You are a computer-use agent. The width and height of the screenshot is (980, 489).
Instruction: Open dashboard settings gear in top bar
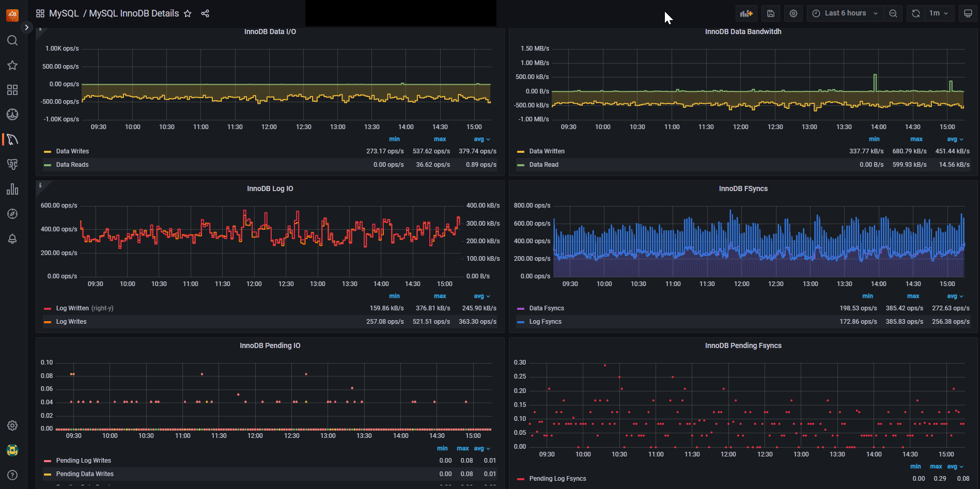point(794,13)
